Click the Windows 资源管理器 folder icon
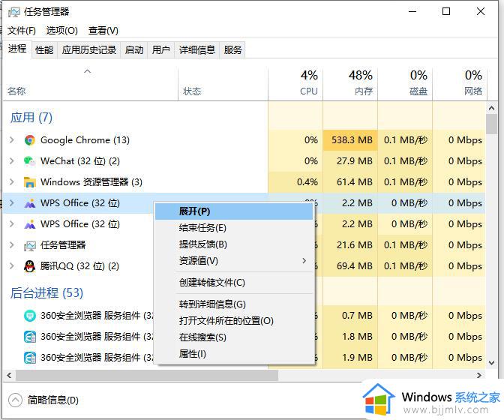This screenshot has width=504, height=420. coord(29,182)
